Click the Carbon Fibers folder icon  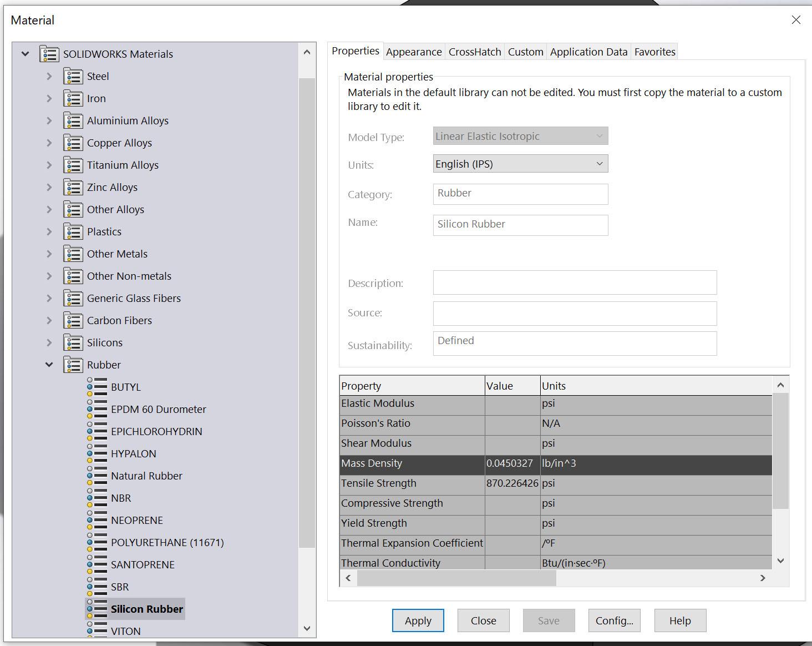tap(73, 320)
